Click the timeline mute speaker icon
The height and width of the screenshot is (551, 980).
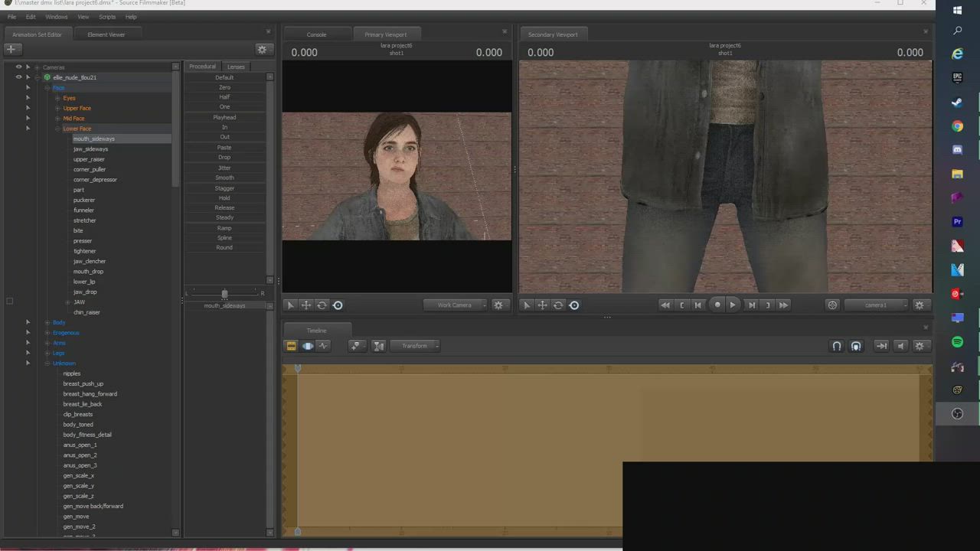click(x=900, y=346)
